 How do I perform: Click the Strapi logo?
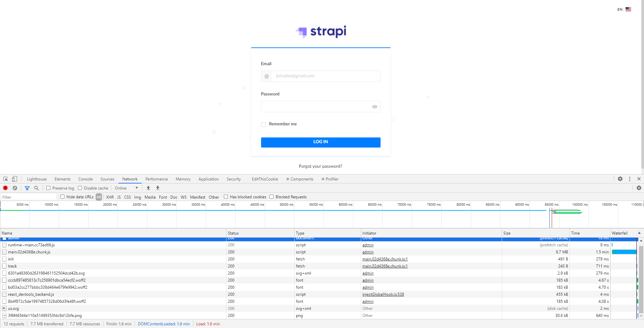(x=321, y=32)
